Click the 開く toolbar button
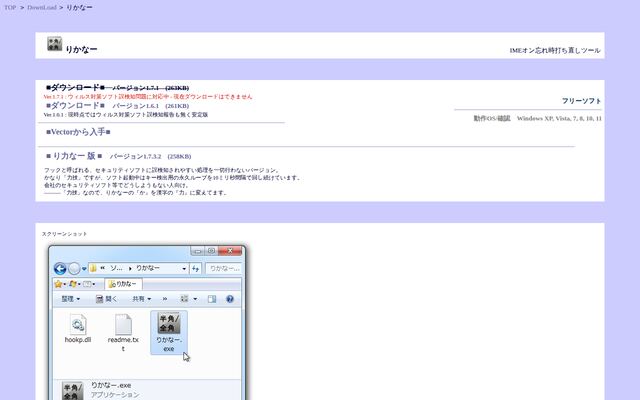Image resolution: width=640 pixels, height=400 pixels. (106, 299)
